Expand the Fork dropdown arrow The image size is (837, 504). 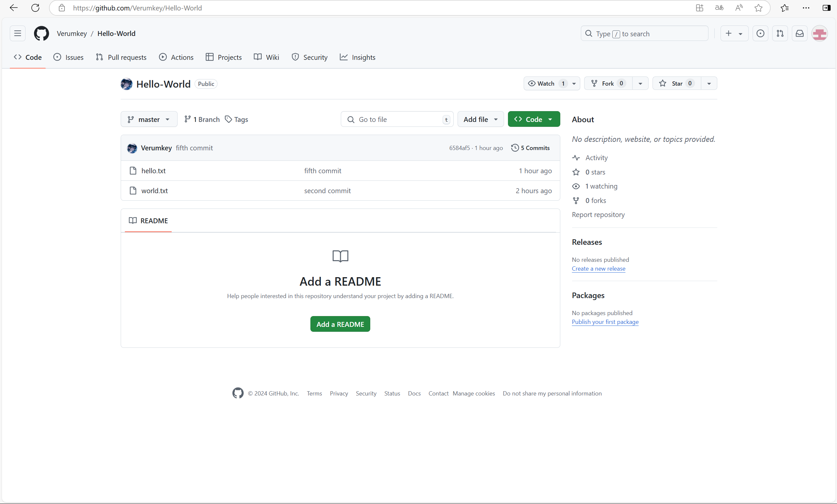(640, 83)
